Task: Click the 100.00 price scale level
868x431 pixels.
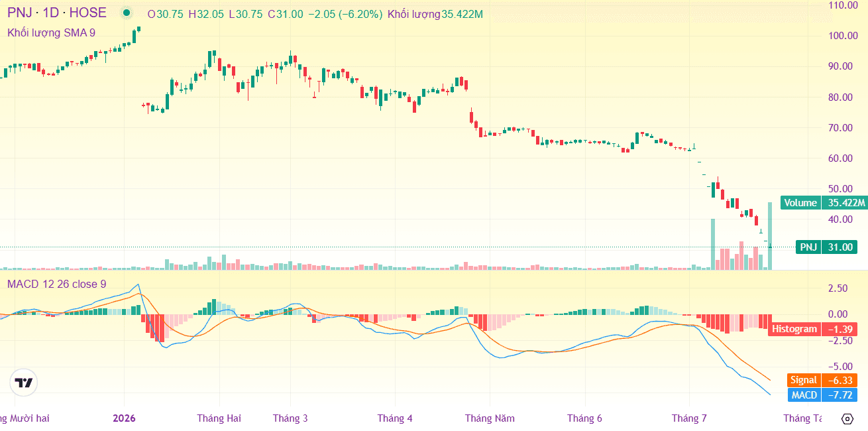Action: (x=845, y=36)
